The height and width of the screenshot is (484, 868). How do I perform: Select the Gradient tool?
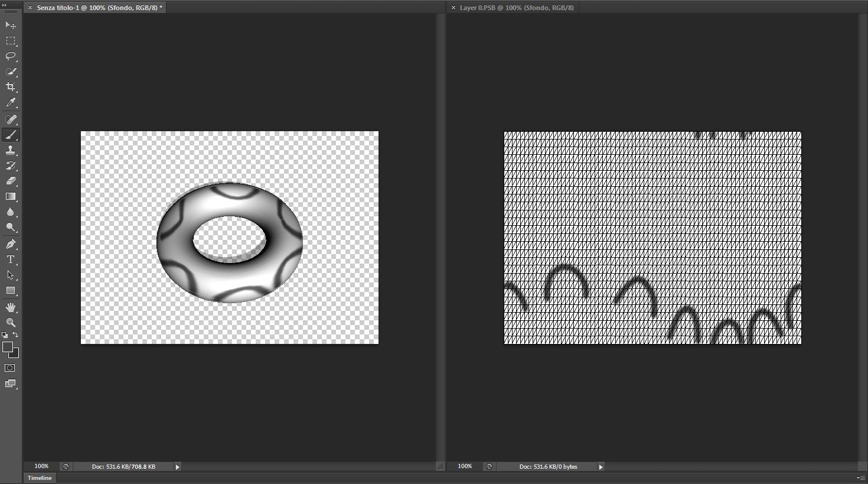click(11, 196)
